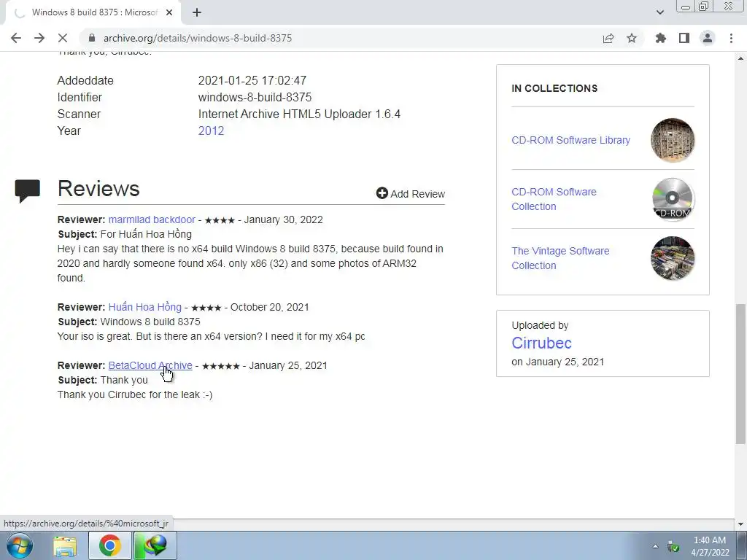Viewport: 747px width, 560px height.
Task: Click the address bar URL
Action: pyautogui.click(x=198, y=38)
